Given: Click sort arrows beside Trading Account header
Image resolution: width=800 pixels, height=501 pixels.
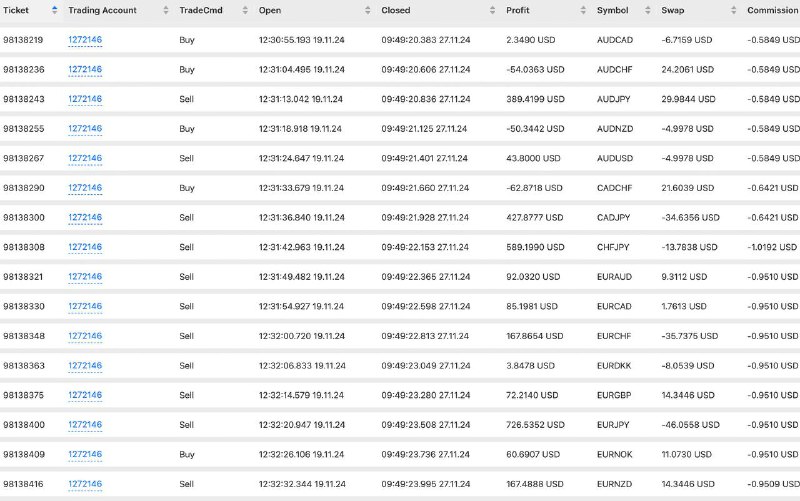Looking at the screenshot, I should [x=165, y=10].
